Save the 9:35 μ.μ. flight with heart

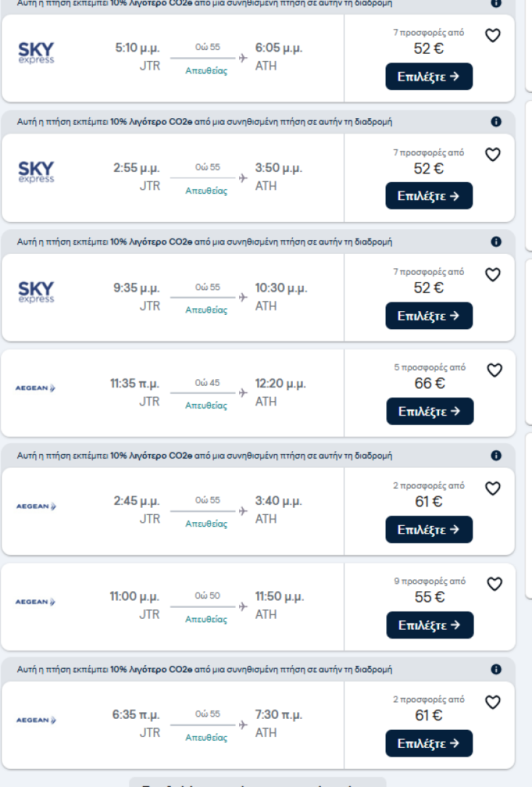[493, 275]
